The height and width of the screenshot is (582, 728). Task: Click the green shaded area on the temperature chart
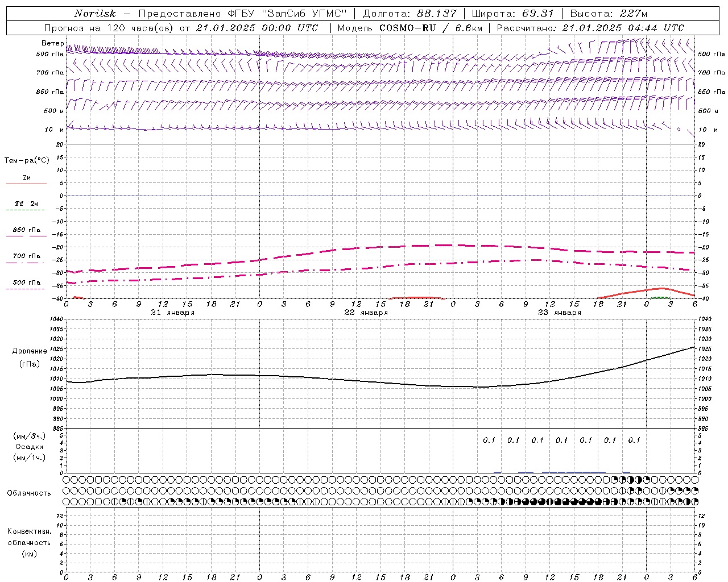click(660, 297)
